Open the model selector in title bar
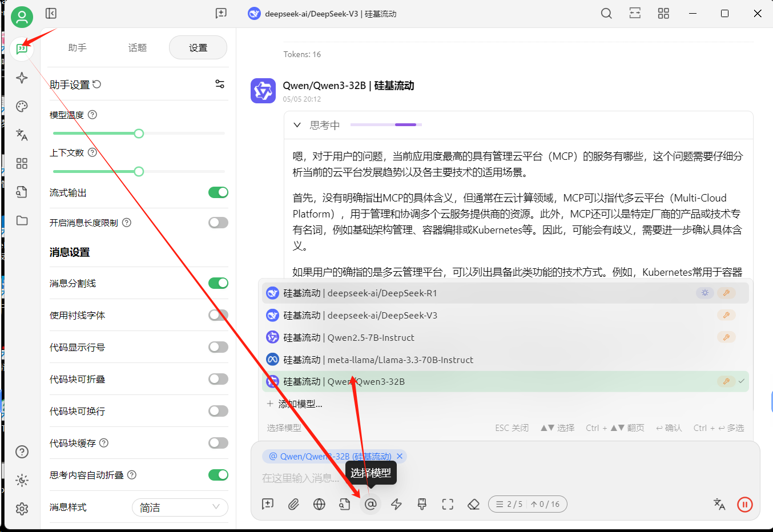This screenshot has height=532, width=773. pos(322,14)
